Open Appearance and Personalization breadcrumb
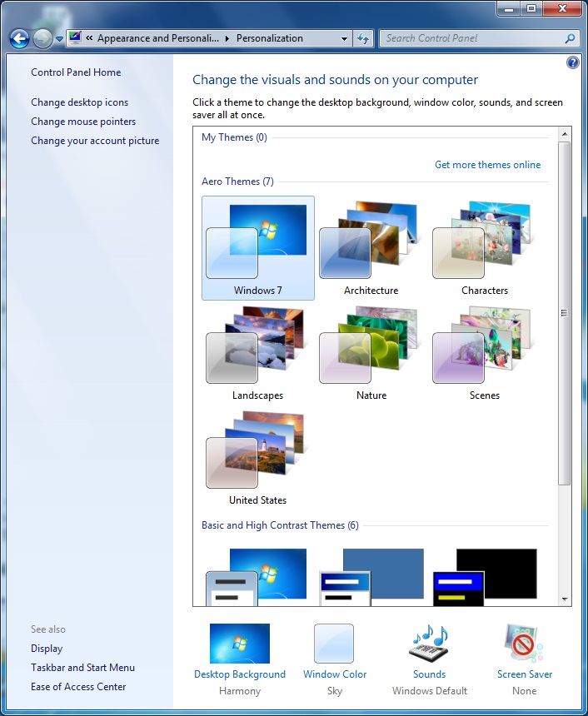588x716 pixels. click(158, 38)
